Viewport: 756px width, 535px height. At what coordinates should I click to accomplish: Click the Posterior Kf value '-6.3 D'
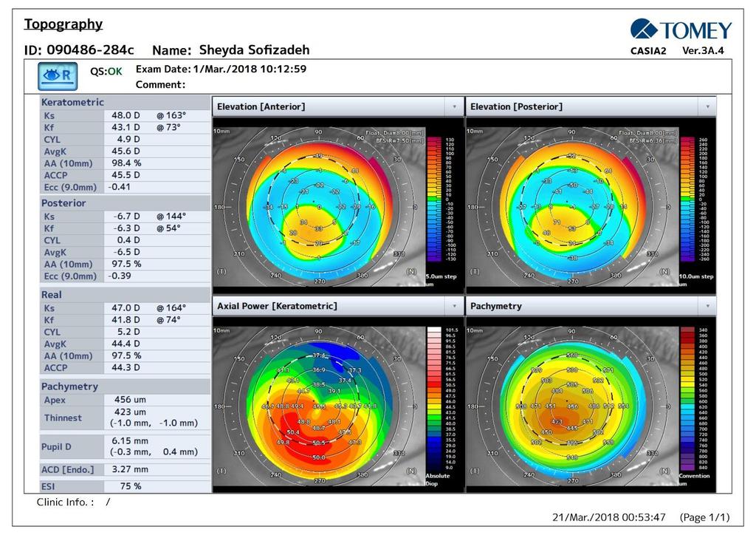(127, 228)
